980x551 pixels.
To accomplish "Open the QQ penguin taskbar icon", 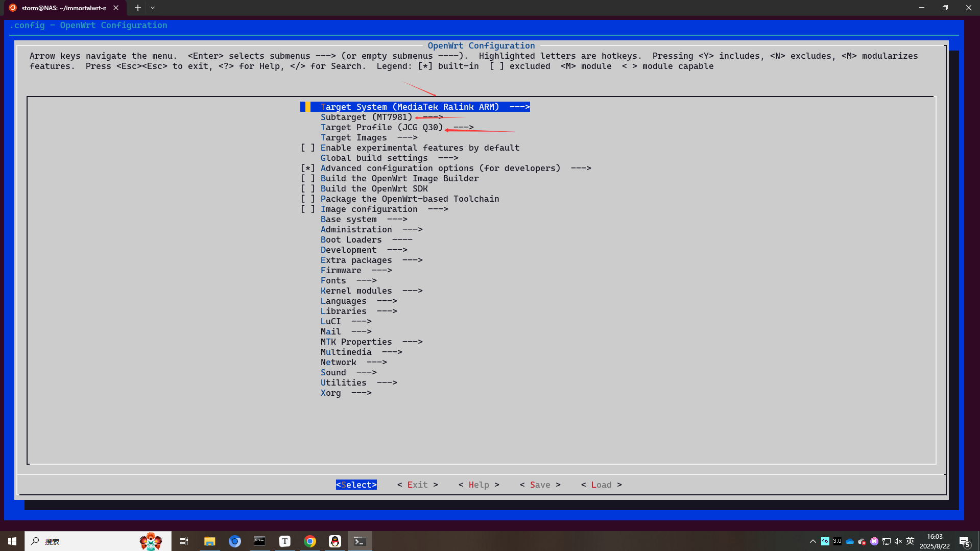I will [334, 541].
